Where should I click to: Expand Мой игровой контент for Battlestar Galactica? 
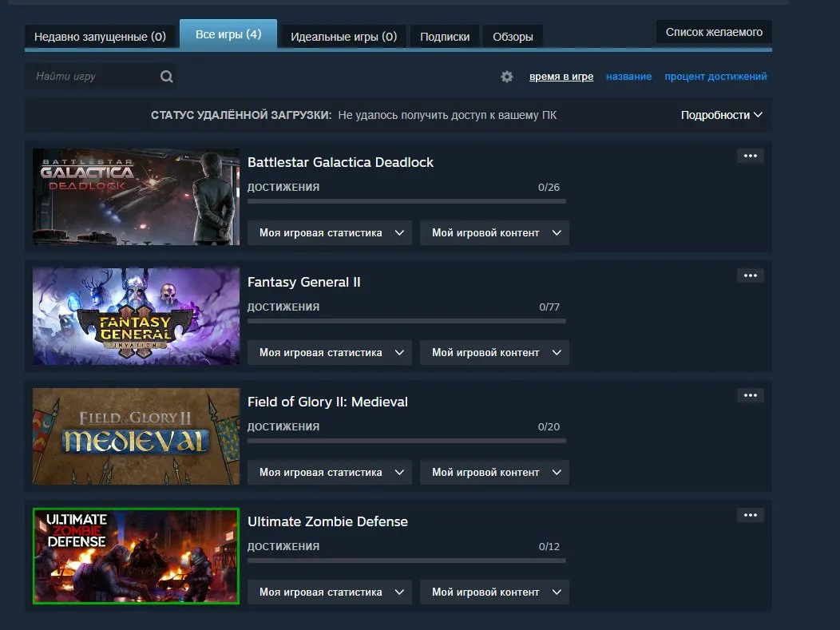(494, 233)
